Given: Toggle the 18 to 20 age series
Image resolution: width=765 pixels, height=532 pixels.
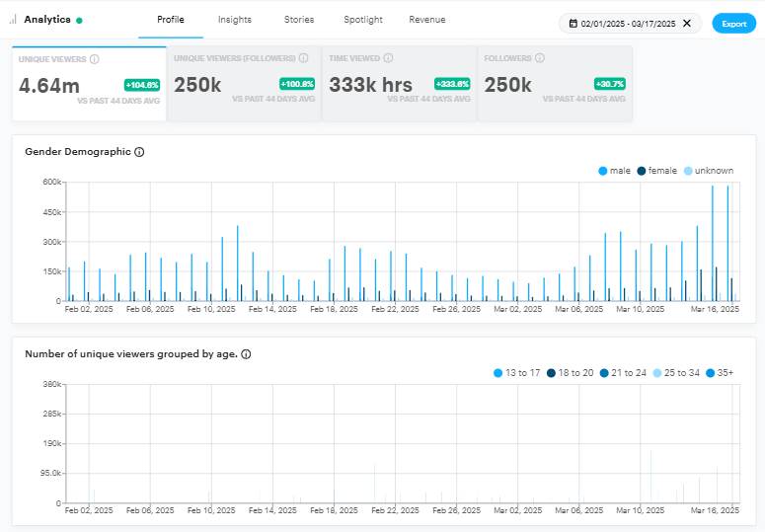Looking at the screenshot, I should coord(570,373).
